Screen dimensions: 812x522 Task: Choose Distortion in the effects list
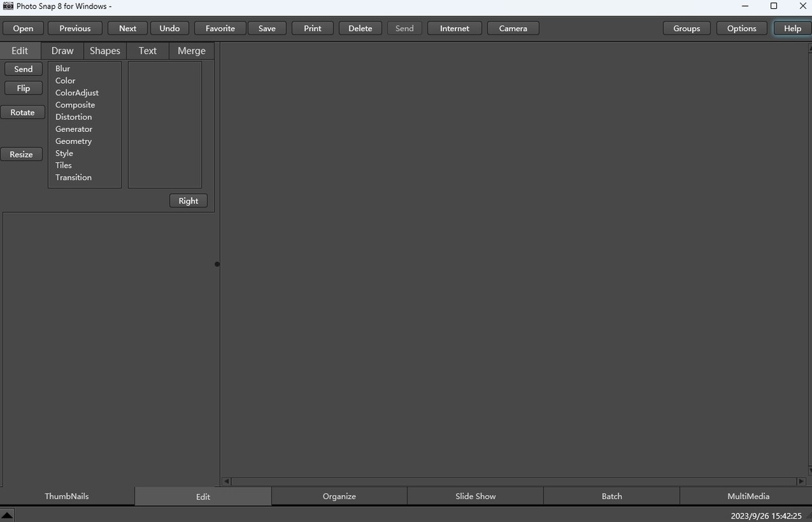pos(74,117)
